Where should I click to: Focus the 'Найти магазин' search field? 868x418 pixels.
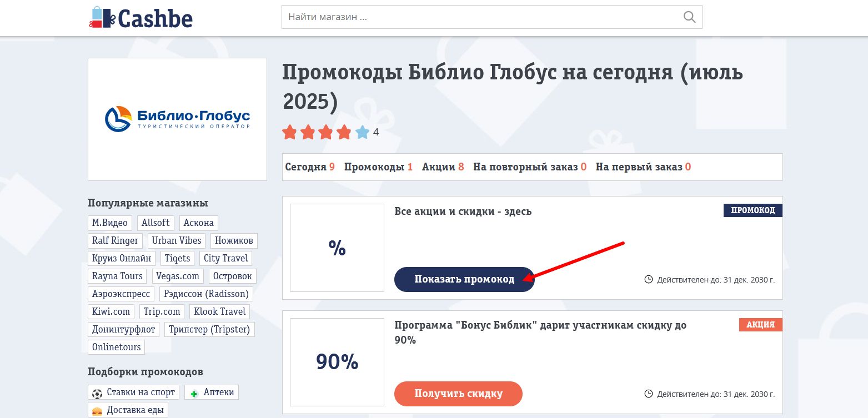tap(492, 17)
